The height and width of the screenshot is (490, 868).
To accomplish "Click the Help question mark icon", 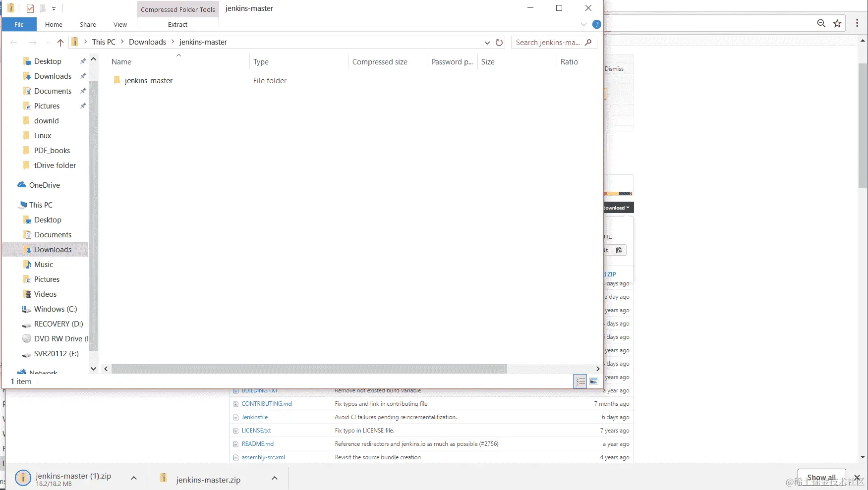I will (x=597, y=24).
